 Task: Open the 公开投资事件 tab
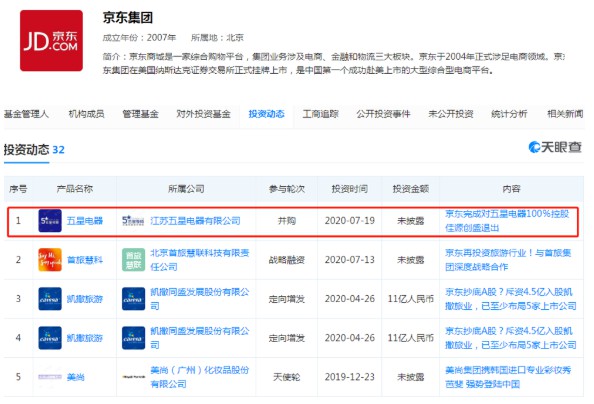pos(383,114)
